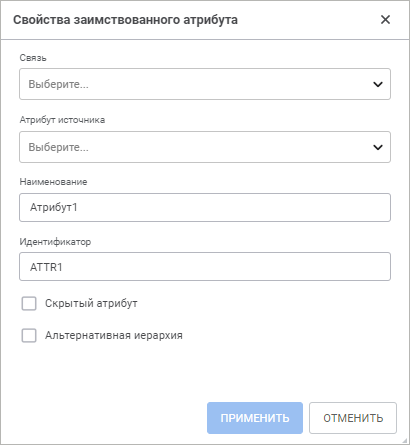The height and width of the screenshot is (445, 410).
Task: Expand the Атрибут источника dropdown chevron
Action: click(x=378, y=147)
